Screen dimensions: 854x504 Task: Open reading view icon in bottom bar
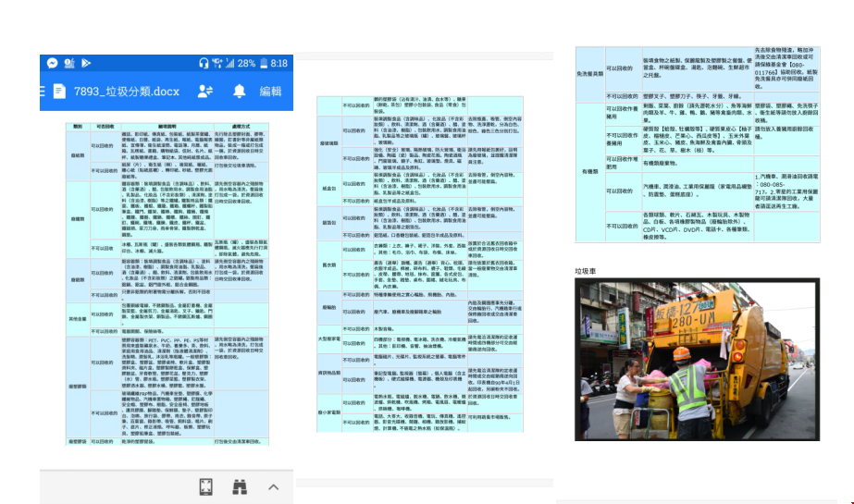tap(206, 486)
